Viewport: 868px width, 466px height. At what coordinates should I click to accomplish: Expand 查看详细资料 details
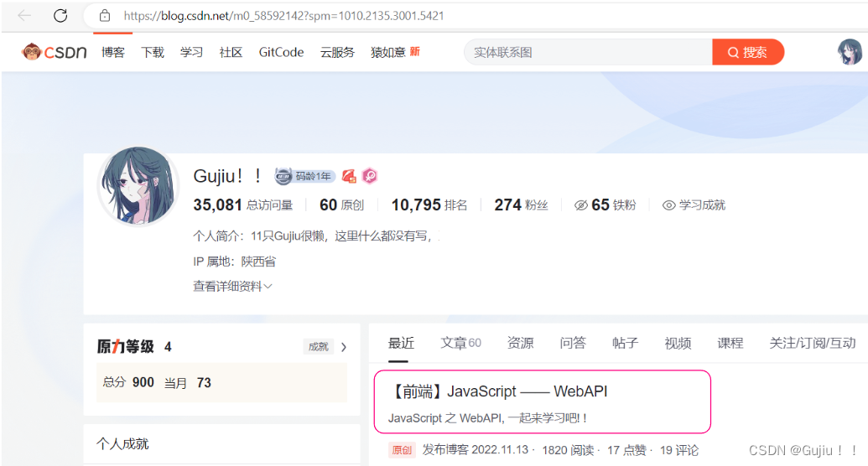click(232, 286)
